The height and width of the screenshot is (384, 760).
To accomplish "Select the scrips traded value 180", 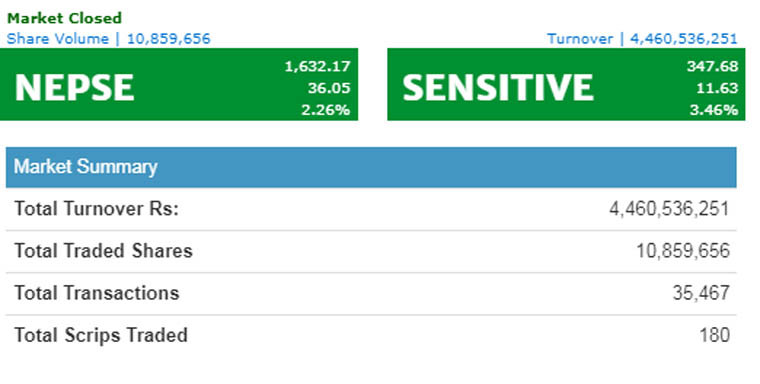I will (x=715, y=335).
